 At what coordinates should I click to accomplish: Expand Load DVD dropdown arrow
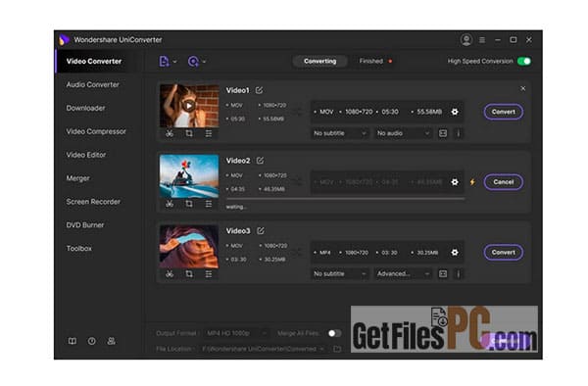click(x=205, y=62)
